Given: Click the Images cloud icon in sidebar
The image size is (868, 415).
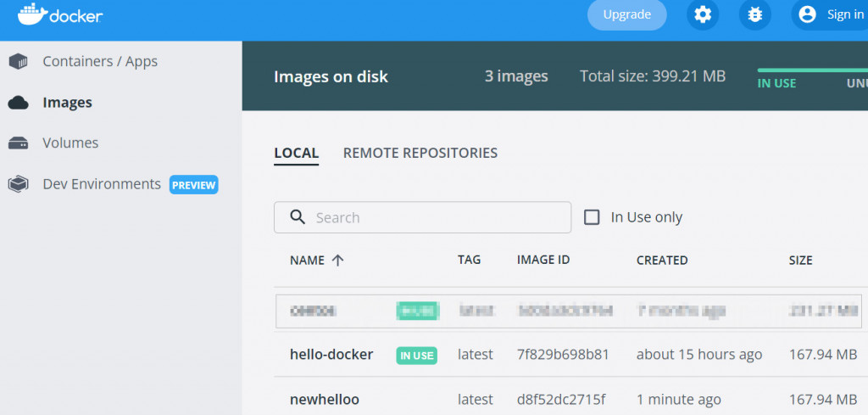Looking at the screenshot, I should (x=19, y=103).
